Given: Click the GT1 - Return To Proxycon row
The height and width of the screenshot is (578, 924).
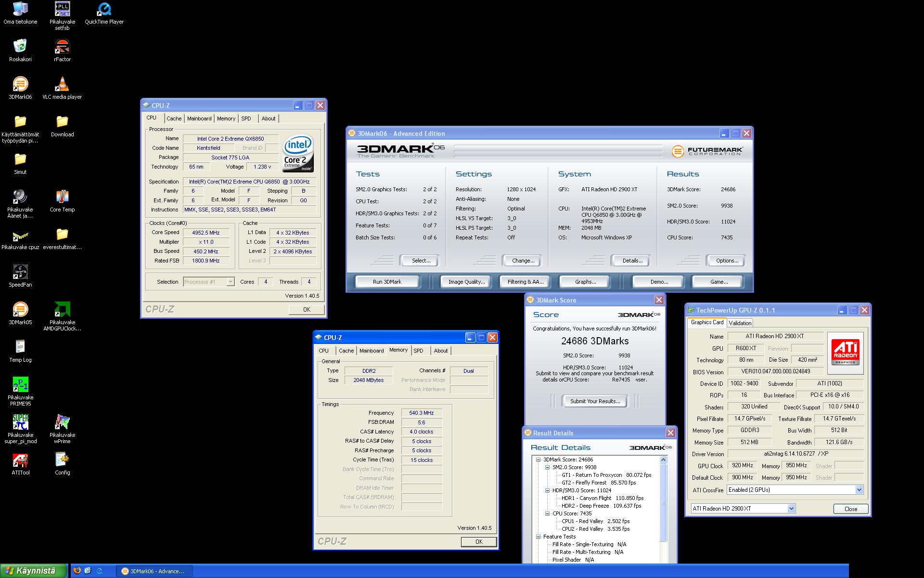Looking at the screenshot, I should coord(606,475).
